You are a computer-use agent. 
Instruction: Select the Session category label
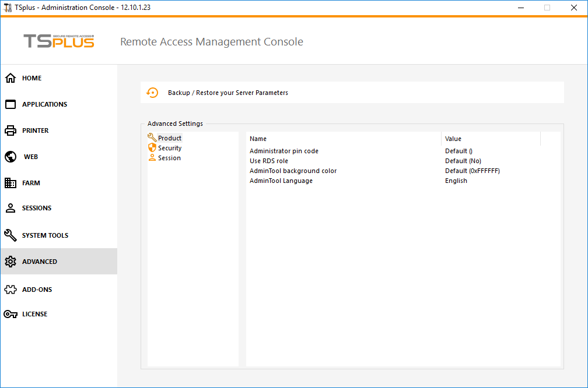click(x=169, y=158)
